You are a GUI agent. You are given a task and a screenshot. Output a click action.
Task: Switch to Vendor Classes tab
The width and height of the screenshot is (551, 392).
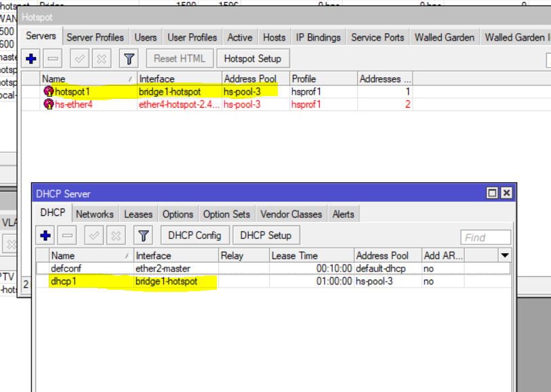click(x=291, y=215)
